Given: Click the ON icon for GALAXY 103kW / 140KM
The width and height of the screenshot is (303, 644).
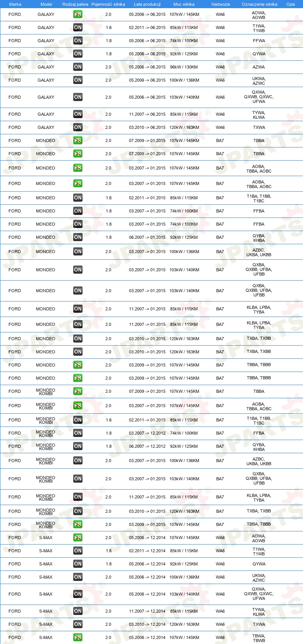Looking at the screenshot, I should pos(78,97).
